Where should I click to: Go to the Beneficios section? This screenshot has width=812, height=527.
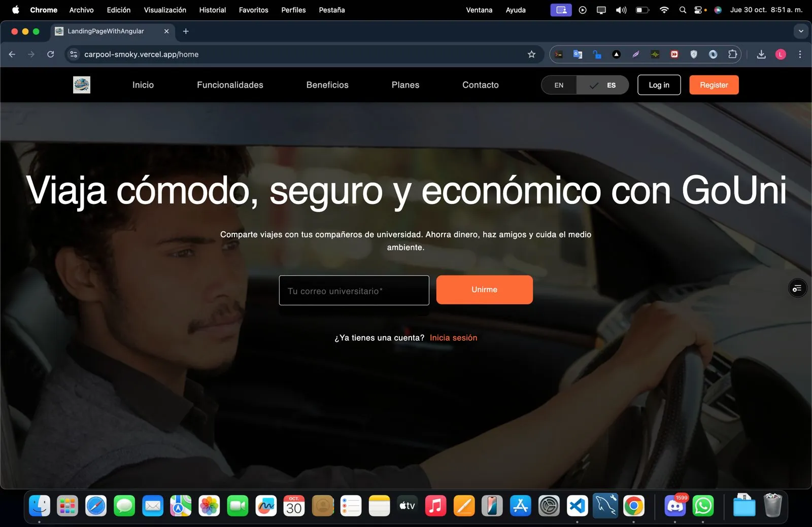[327, 85]
